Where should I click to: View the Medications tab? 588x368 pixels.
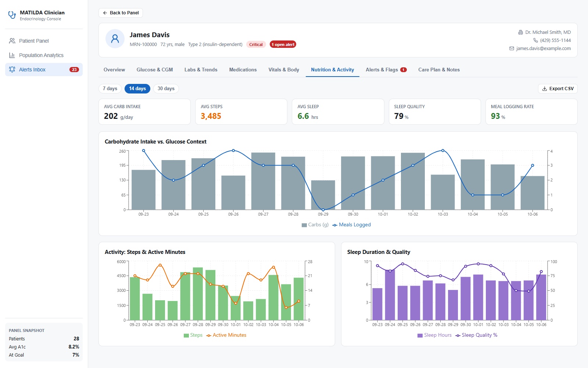(x=243, y=70)
